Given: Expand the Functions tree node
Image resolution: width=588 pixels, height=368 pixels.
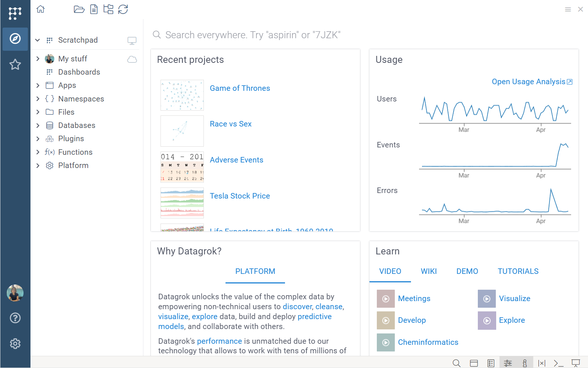Looking at the screenshot, I should (38, 152).
